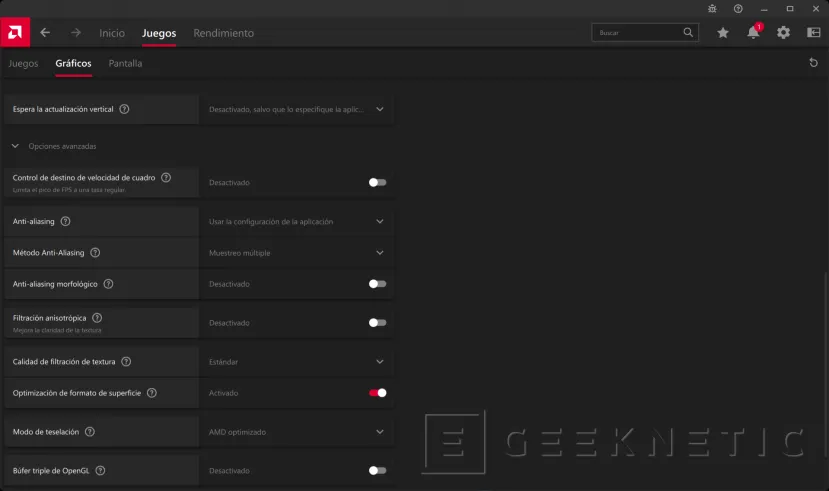The width and height of the screenshot is (829, 491).
Task: Switch to the Pantalla subtab
Action: click(x=125, y=63)
